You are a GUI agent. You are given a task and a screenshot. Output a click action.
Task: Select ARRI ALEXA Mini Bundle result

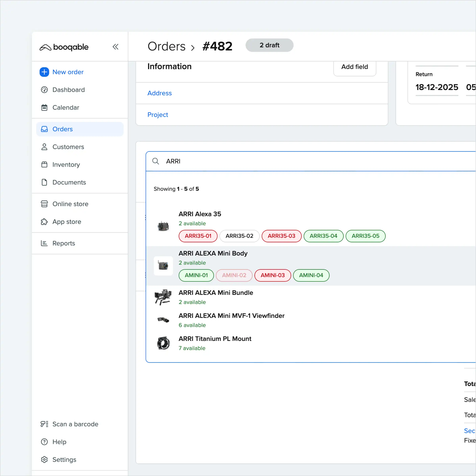pyautogui.click(x=216, y=293)
